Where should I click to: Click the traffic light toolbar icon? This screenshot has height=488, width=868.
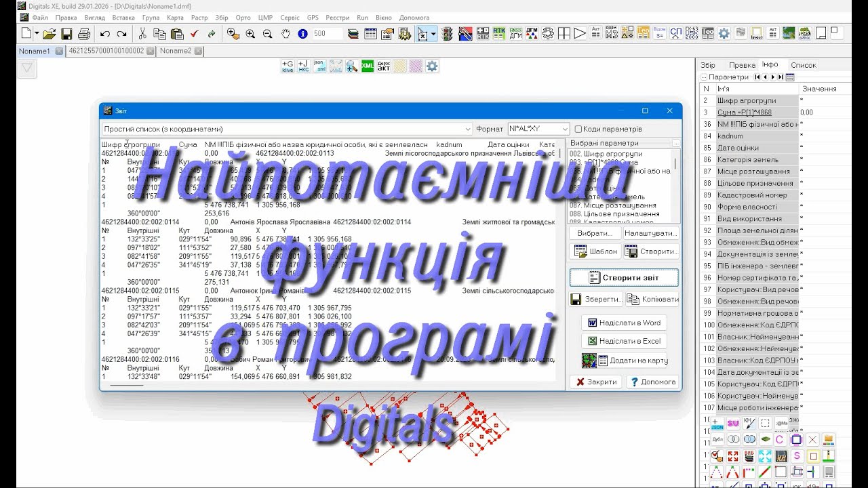[x=448, y=33]
